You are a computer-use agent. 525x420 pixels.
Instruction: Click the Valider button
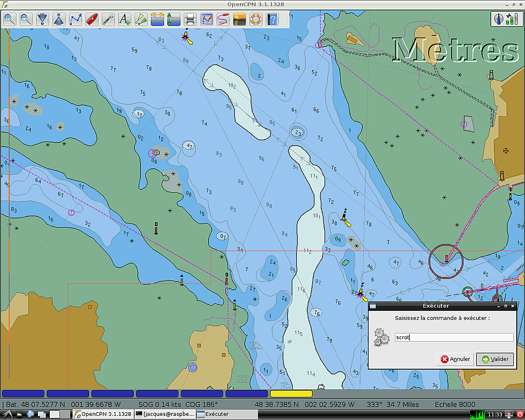pyautogui.click(x=495, y=359)
